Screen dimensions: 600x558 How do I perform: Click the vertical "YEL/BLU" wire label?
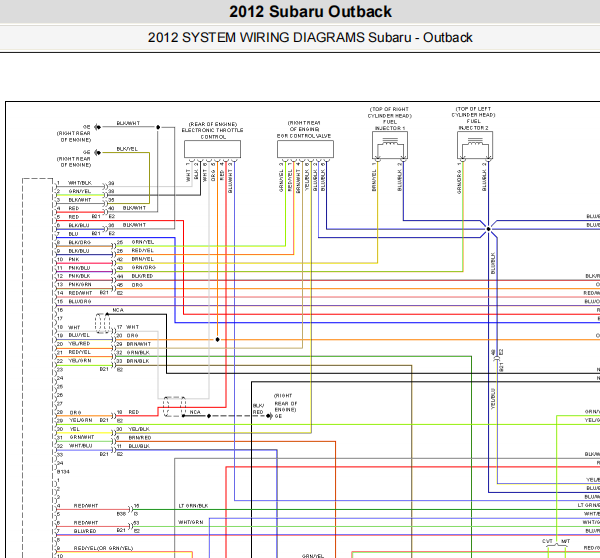(493, 399)
